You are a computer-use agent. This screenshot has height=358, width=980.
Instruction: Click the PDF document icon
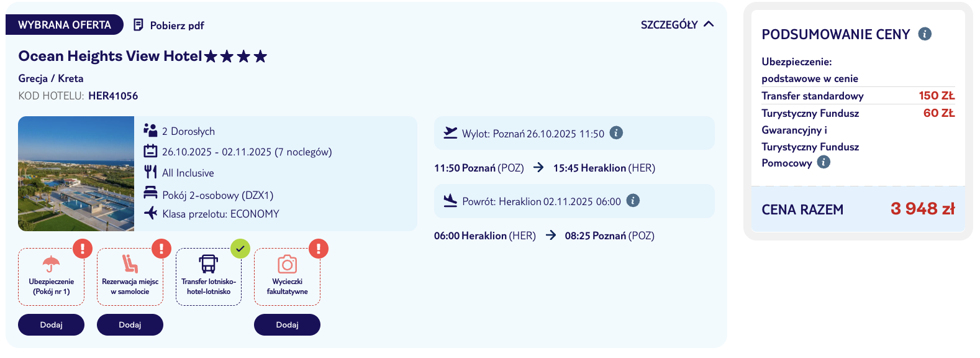(138, 25)
